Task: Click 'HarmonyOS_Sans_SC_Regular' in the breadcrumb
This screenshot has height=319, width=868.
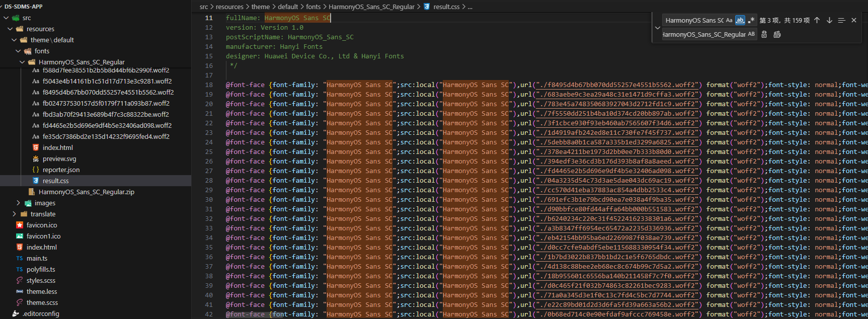Action: coord(371,7)
